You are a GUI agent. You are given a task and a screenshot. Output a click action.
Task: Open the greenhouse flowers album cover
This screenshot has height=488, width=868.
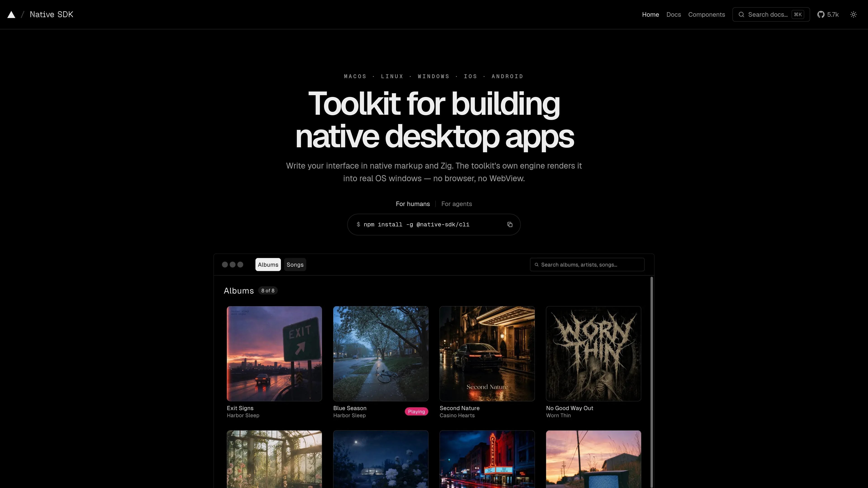(274, 459)
